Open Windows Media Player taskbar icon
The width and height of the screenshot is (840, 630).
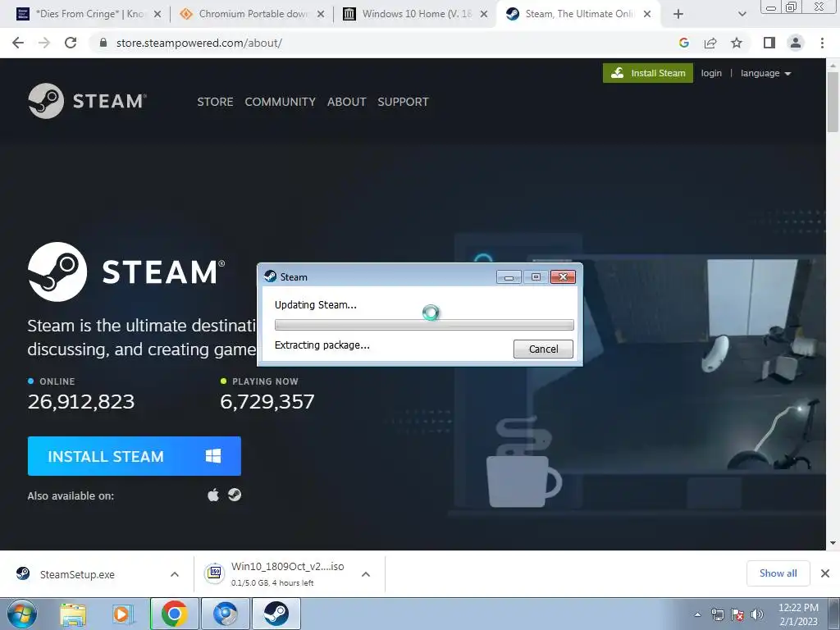122,614
